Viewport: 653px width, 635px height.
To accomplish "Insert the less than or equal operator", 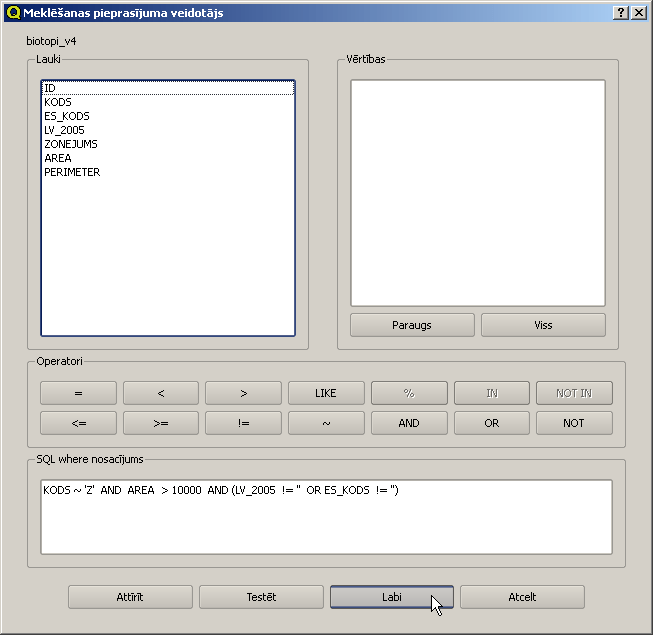I will [x=78, y=423].
